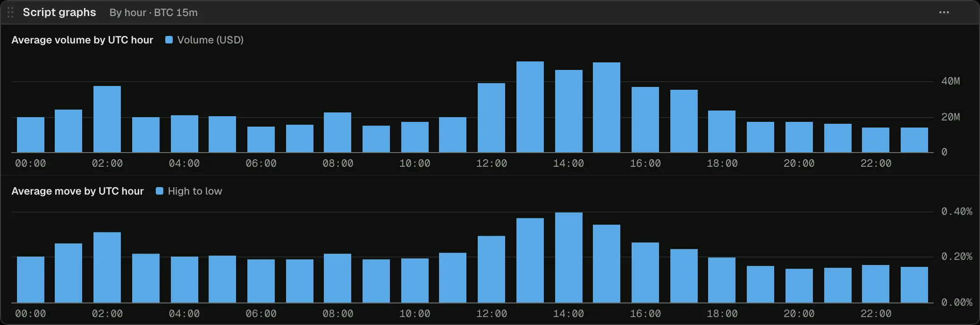Screen dimensions: 980x325
Task: Select the 04:00 bar in the move chart
Action: pos(185,280)
